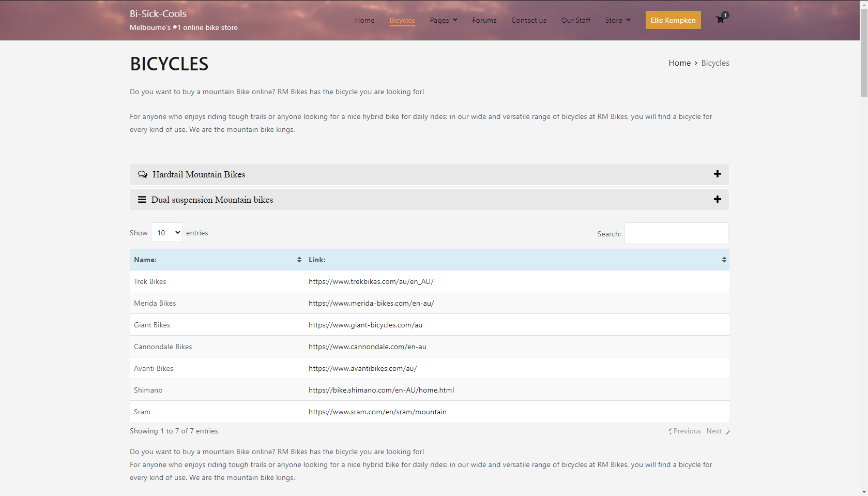
Task: Select Bicycles in navigation bar
Action: tap(402, 20)
